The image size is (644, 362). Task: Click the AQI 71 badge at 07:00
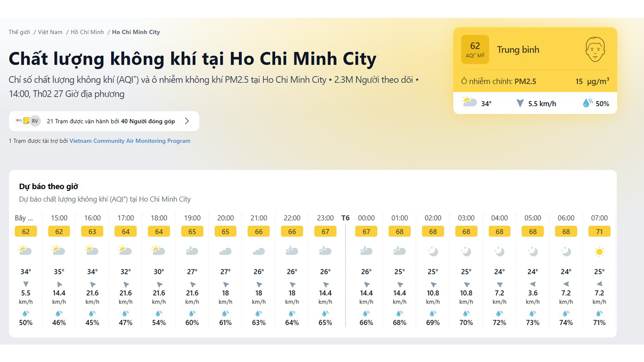click(599, 232)
